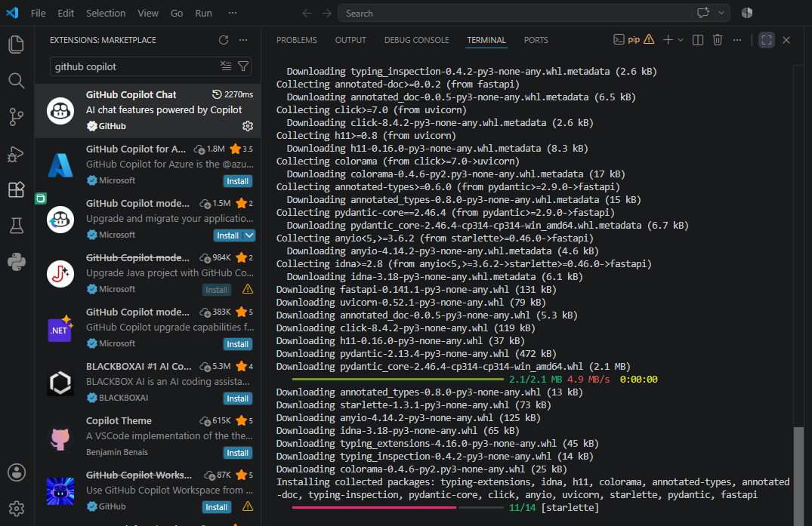
Task: Click the pip terminal warning icon
Action: pyautogui.click(x=649, y=39)
